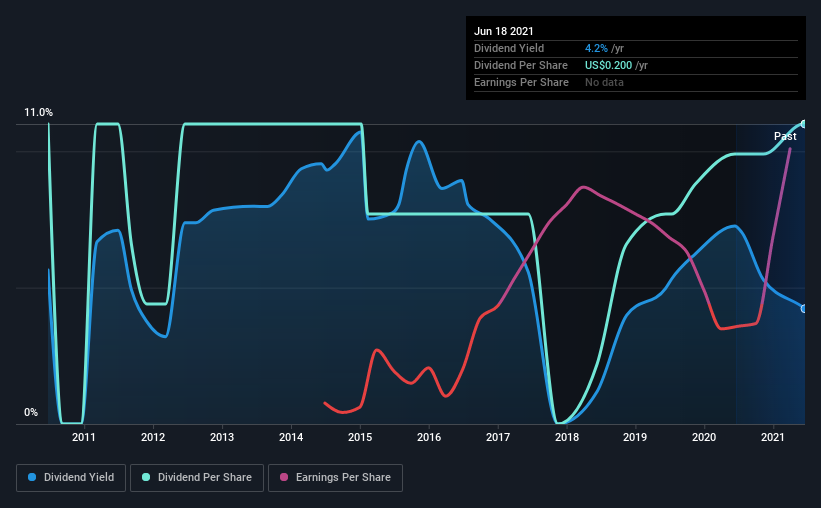821x508 pixels.
Task: Click the 2013 x-axis label
Action: (222, 437)
